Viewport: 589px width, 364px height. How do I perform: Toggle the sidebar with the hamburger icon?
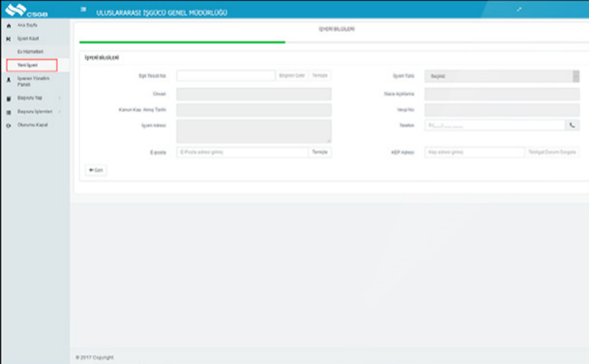83,10
